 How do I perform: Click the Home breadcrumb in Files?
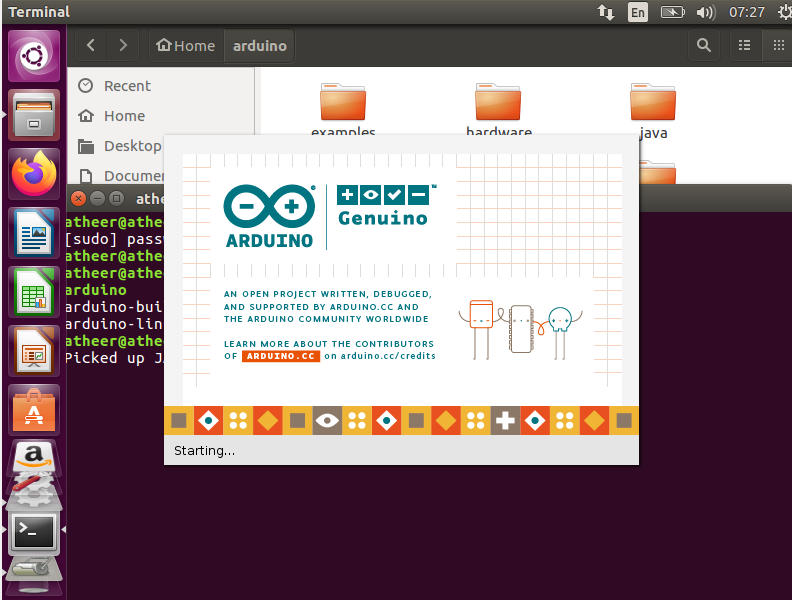click(x=186, y=45)
